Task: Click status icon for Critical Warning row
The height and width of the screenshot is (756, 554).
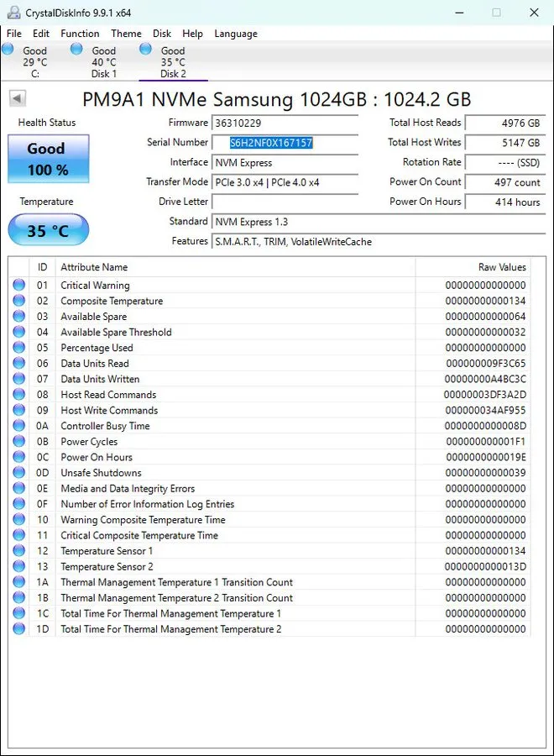Action: tap(18, 285)
